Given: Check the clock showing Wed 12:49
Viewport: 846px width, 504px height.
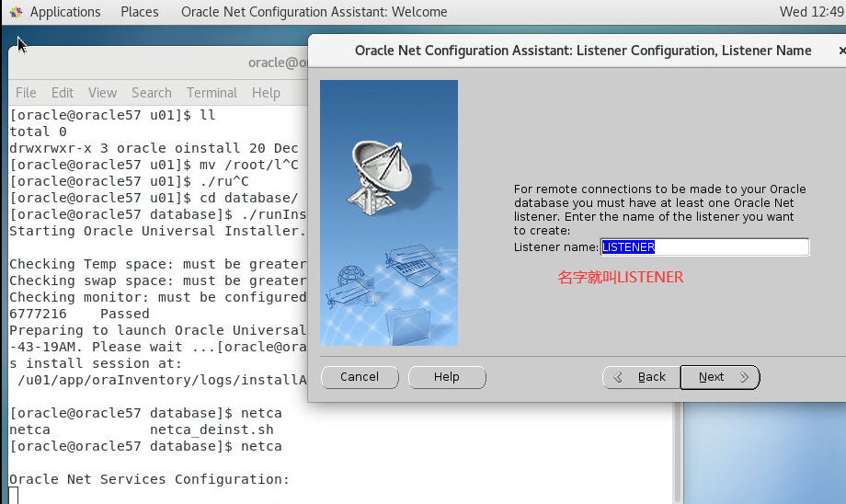Looking at the screenshot, I should pos(811,12).
